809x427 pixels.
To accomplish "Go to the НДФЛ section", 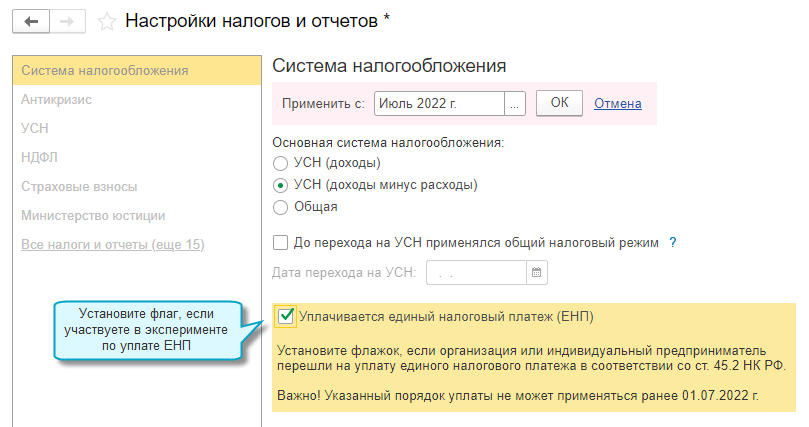I will 40,157.
